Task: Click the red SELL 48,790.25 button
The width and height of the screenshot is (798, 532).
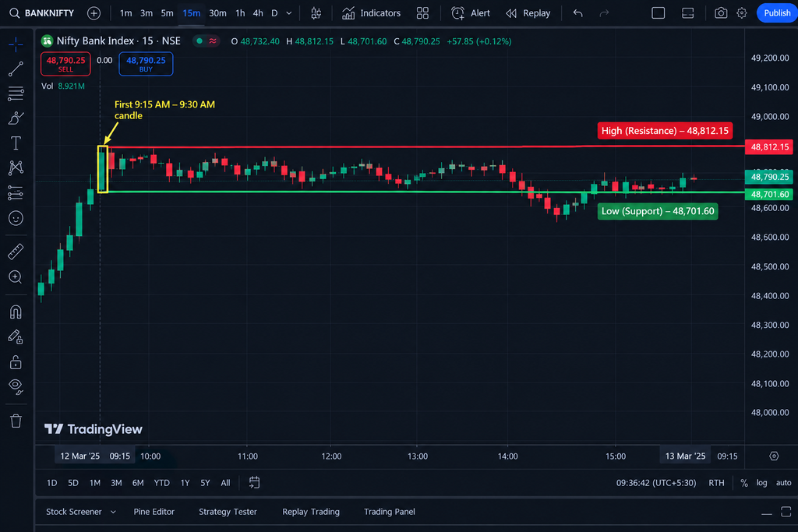Action: 65,64
